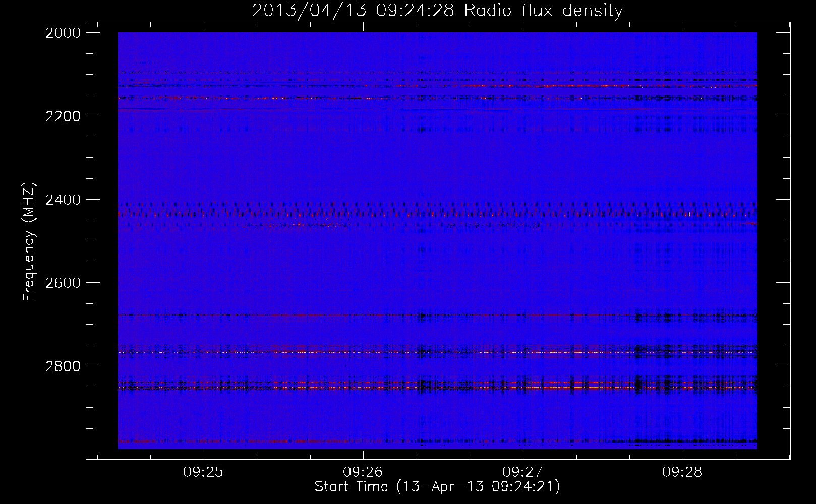This screenshot has height=504, width=816.
Task: Select the 2200 frequency axis label
Action: tap(63, 116)
